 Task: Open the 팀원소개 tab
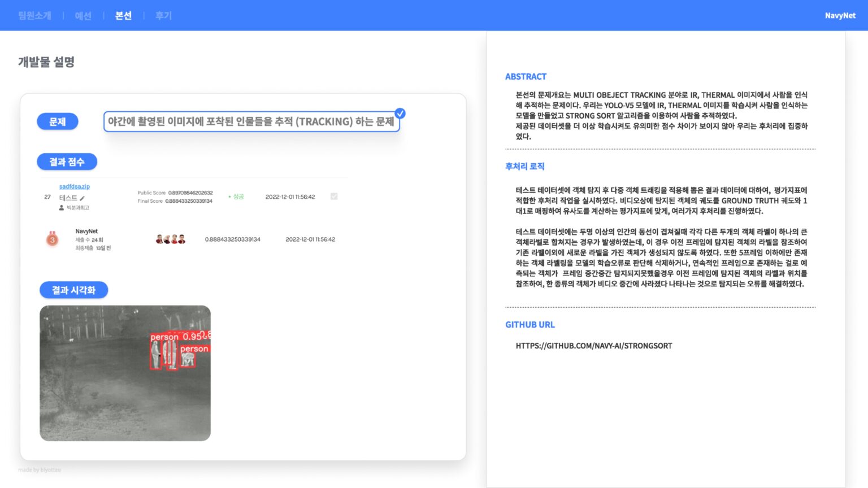coord(34,15)
